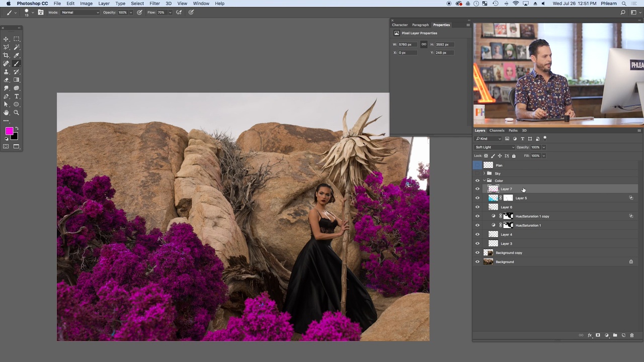The width and height of the screenshot is (644, 362).
Task: Show the Sky group
Action: (477, 173)
